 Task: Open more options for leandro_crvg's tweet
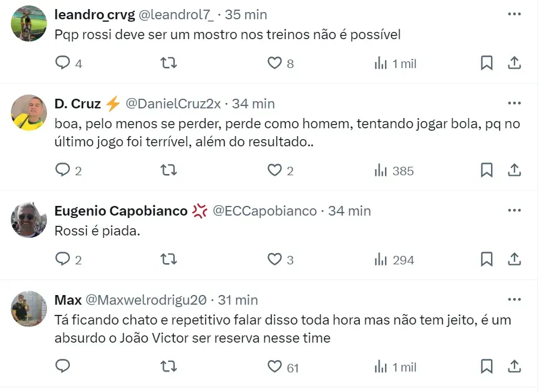pyautogui.click(x=514, y=14)
